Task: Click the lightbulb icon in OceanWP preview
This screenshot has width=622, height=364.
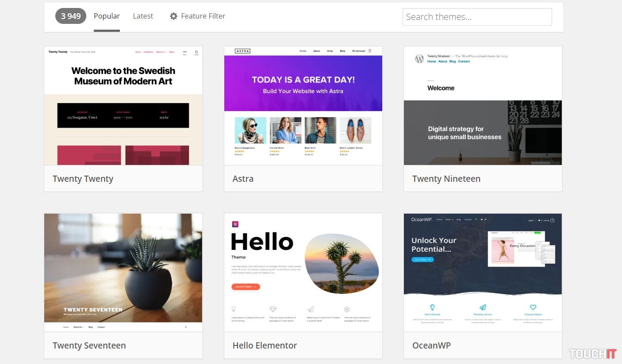Action: (x=432, y=307)
